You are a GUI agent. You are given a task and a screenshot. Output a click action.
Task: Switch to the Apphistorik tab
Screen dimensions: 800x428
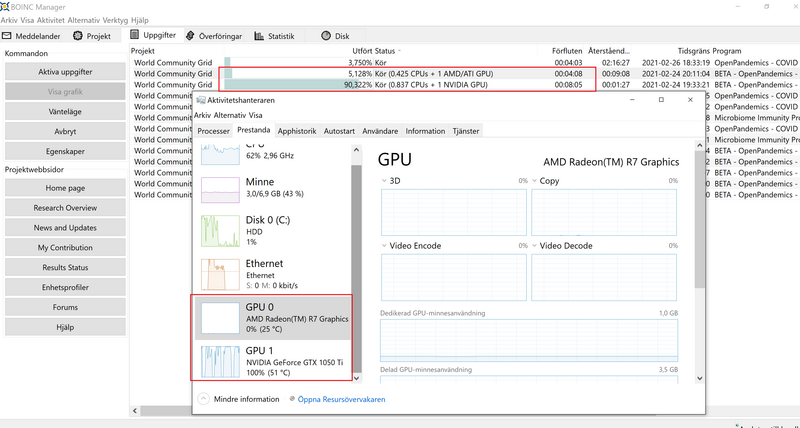[x=297, y=131]
